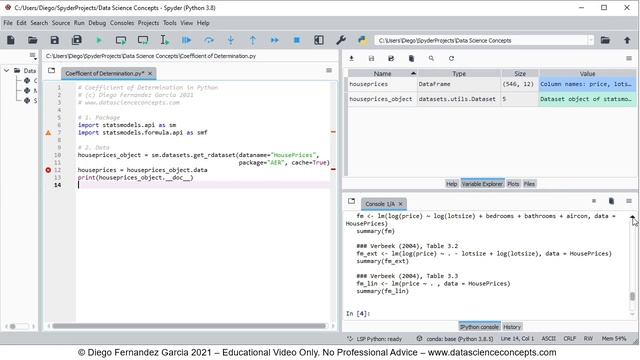The height and width of the screenshot is (360, 640).
Task: Start debugging the file
Action: (187, 40)
